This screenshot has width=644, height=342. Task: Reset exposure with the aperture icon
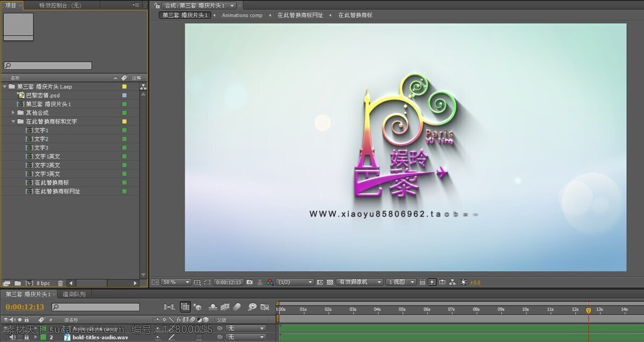pyautogui.click(x=463, y=282)
